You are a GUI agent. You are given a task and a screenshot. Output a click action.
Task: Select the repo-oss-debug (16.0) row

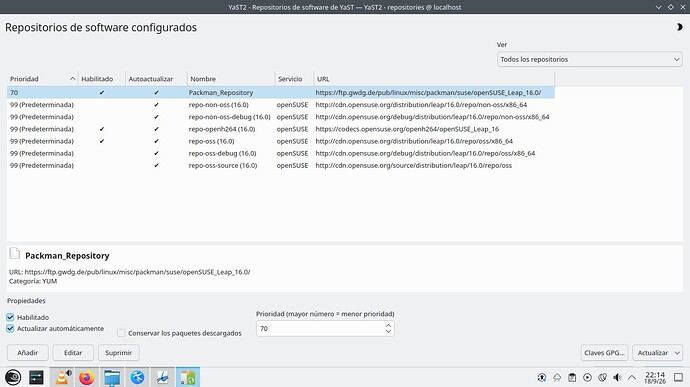tap(281, 153)
